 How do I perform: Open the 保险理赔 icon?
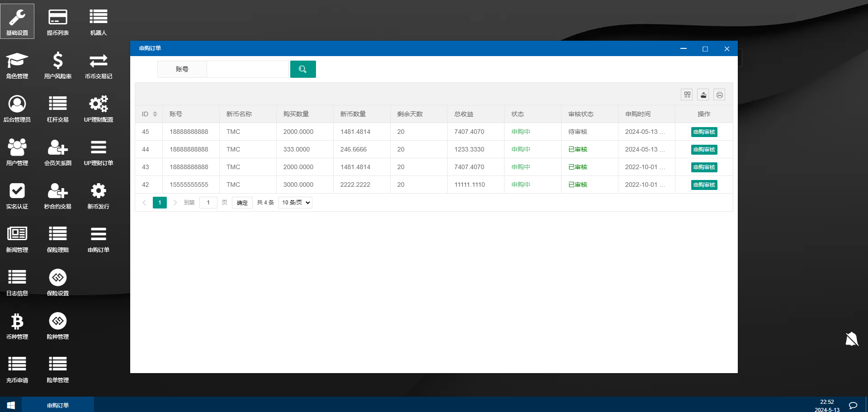click(x=58, y=238)
